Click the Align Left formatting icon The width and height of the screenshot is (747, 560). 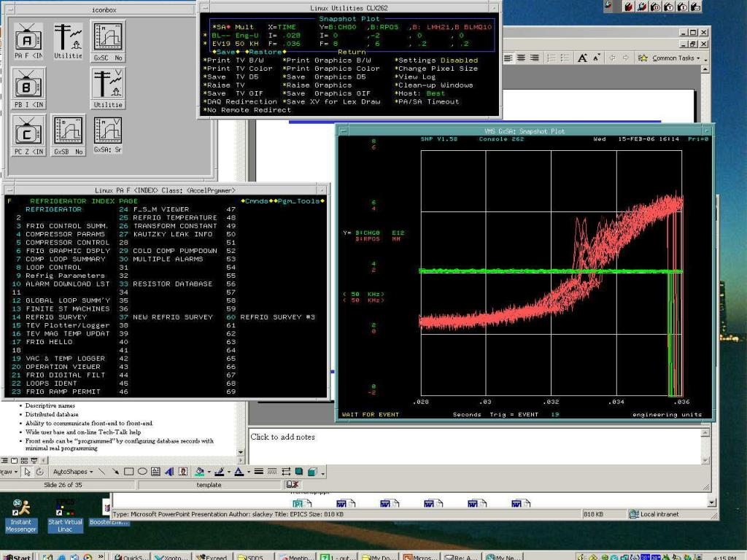pos(508,58)
